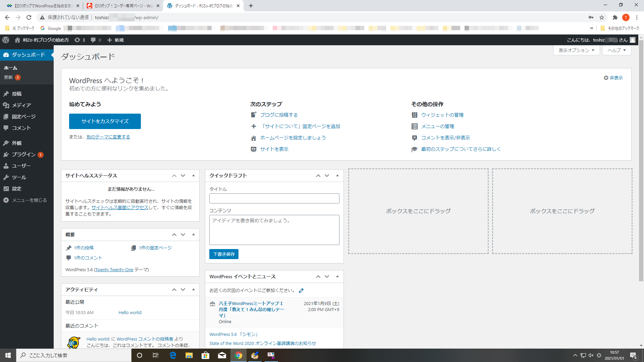Expand the 表示オプション dropdown
The image size is (644, 362).
(x=576, y=50)
